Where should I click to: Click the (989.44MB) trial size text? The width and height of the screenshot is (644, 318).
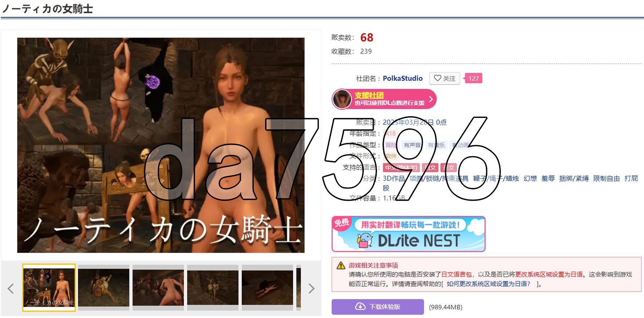tap(445, 307)
